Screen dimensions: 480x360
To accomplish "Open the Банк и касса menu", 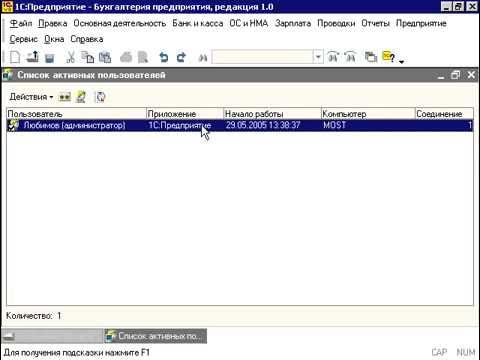I will (198, 23).
